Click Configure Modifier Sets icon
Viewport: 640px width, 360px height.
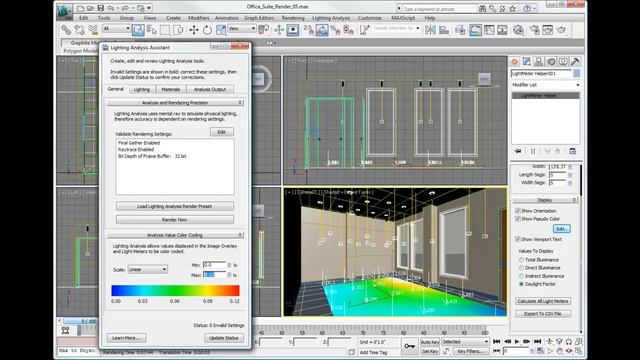573,151
